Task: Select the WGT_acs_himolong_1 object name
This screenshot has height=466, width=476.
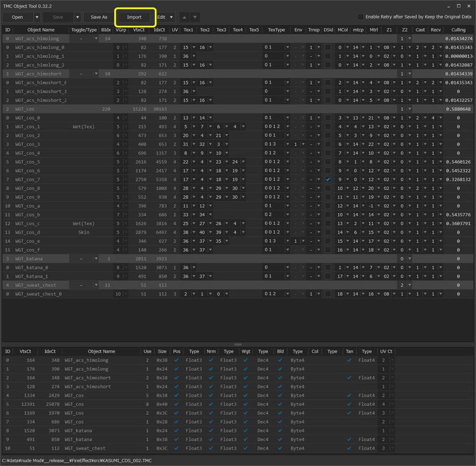Action: click(x=40, y=56)
